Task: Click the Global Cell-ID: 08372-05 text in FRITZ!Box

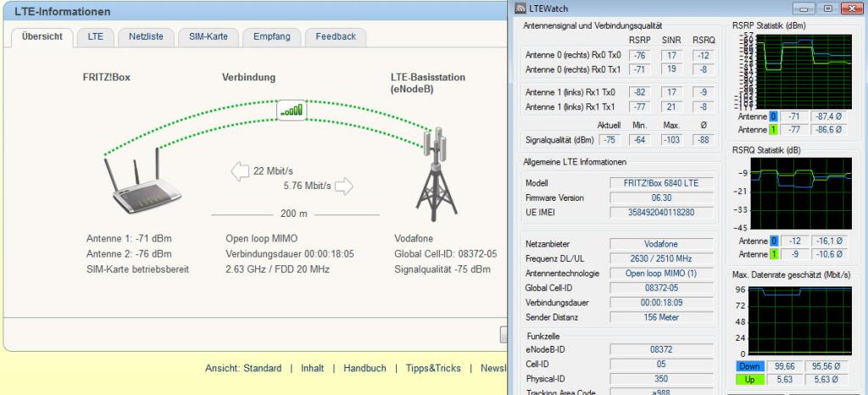Action: point(446,254)
